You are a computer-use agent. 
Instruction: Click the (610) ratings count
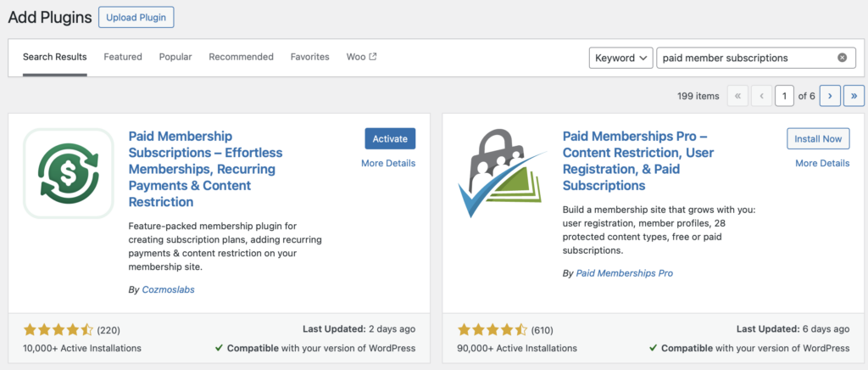point(542,330)
